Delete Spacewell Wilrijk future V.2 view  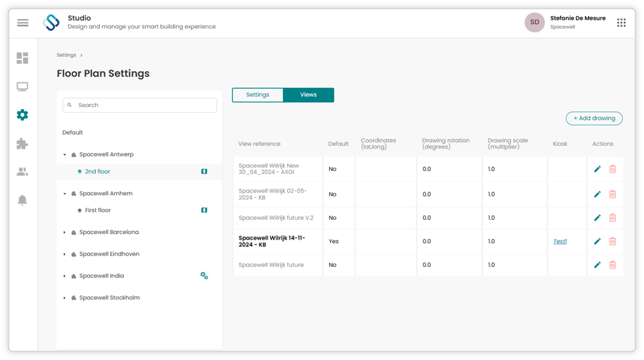612,218
